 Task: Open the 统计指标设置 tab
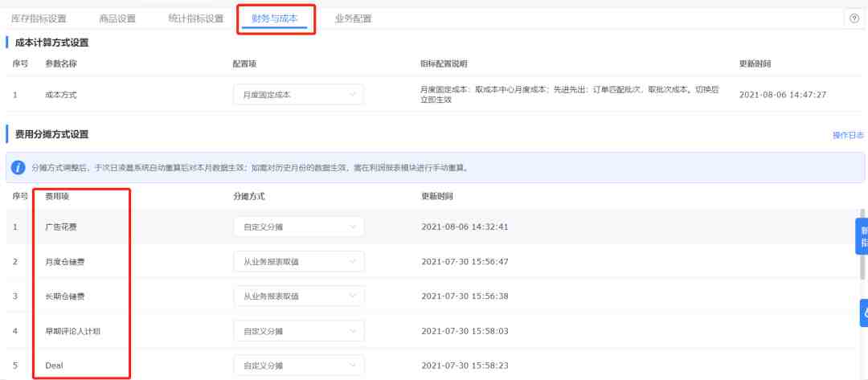click(x=196, y=18)
